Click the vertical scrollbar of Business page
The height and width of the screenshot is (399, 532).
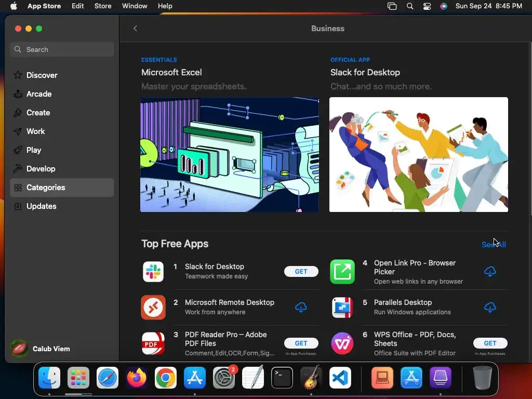click(x=530, y=129)
